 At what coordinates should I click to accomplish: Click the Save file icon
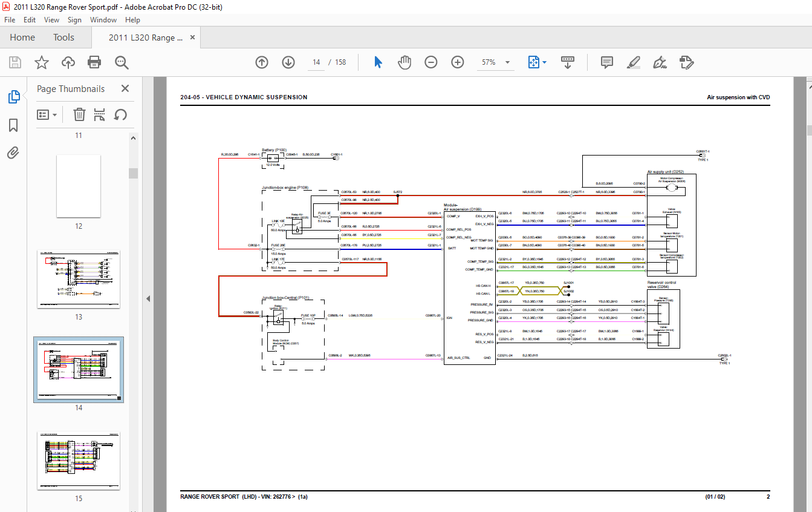15,62
